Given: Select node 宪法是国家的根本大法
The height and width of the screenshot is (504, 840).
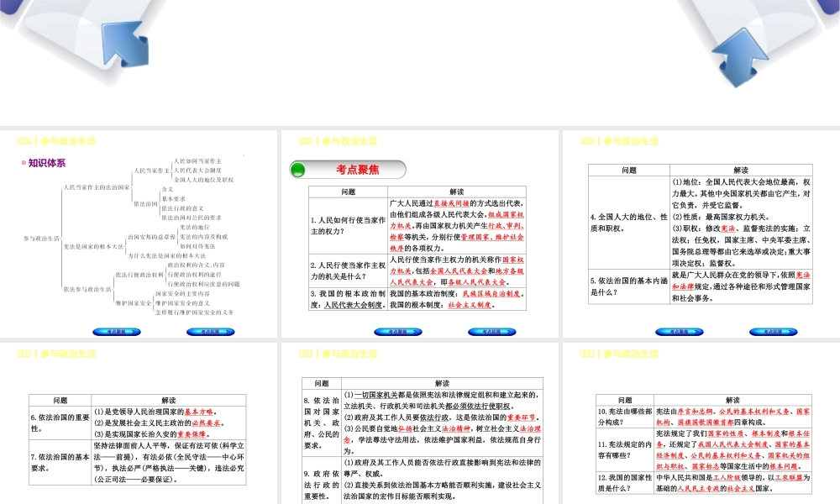Looking at the screenshot, I should coord(93,246).
